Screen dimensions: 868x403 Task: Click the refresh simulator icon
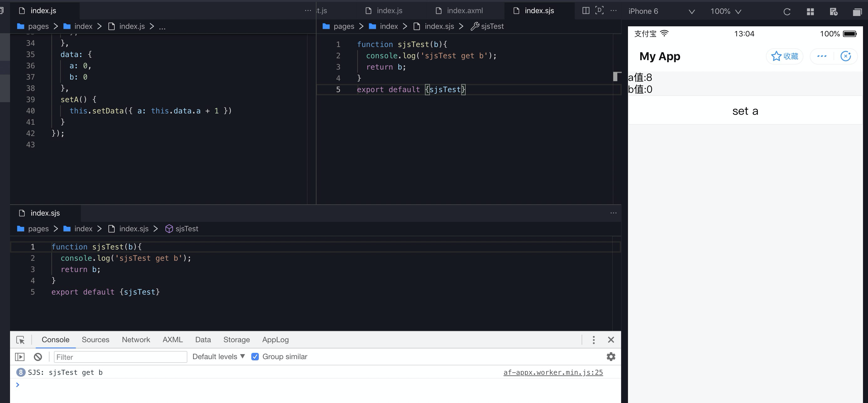point(787,12)
